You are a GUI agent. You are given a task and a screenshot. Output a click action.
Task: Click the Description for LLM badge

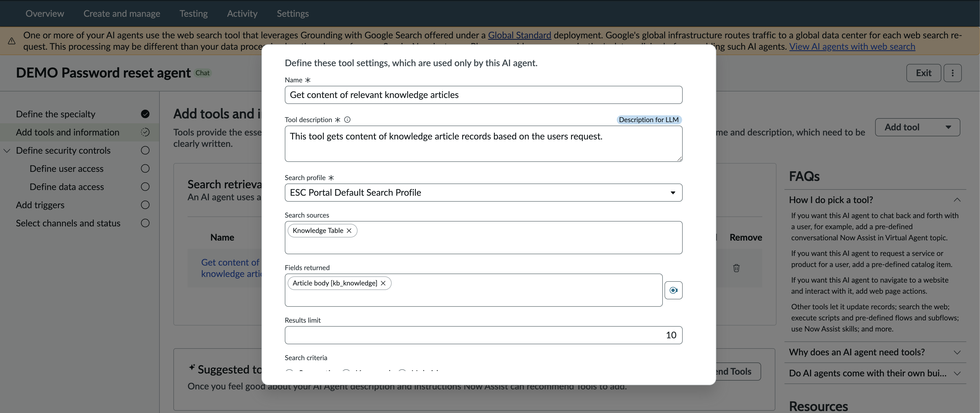(x=649, y=120)
